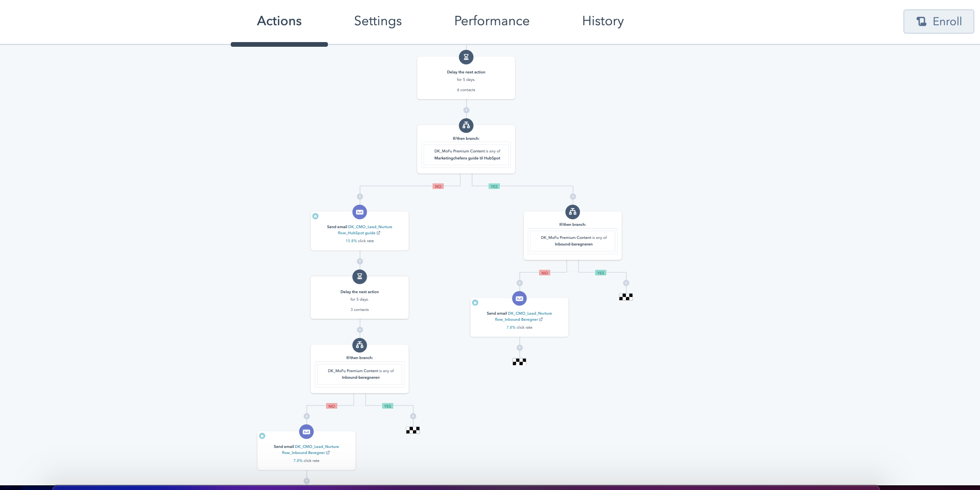
Task: Click plus on Marketingchefens branch's NO path
Action: 360,197
